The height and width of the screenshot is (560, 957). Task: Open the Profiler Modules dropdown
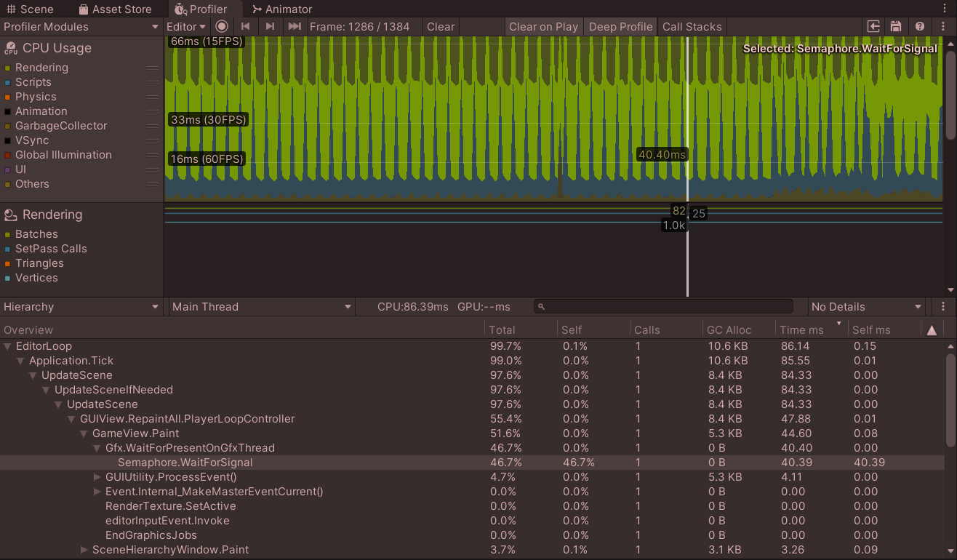click(81, 27)
